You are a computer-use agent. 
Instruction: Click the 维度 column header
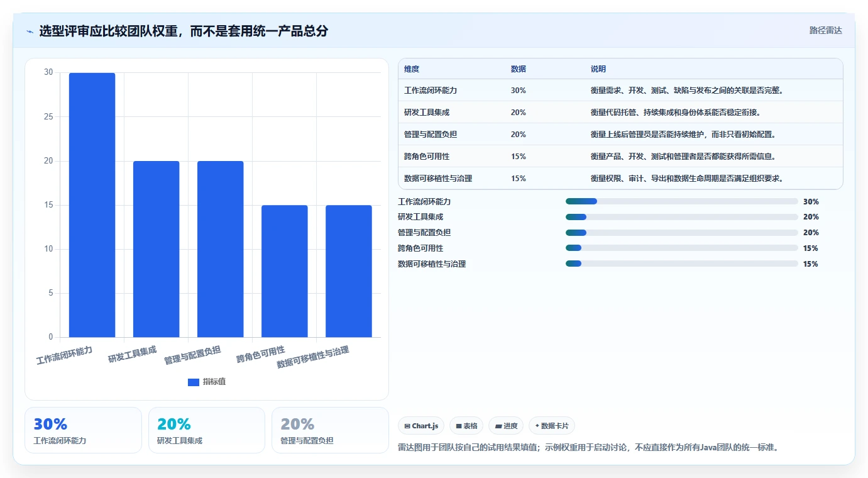pyautogui.click(x=412, y=69)
